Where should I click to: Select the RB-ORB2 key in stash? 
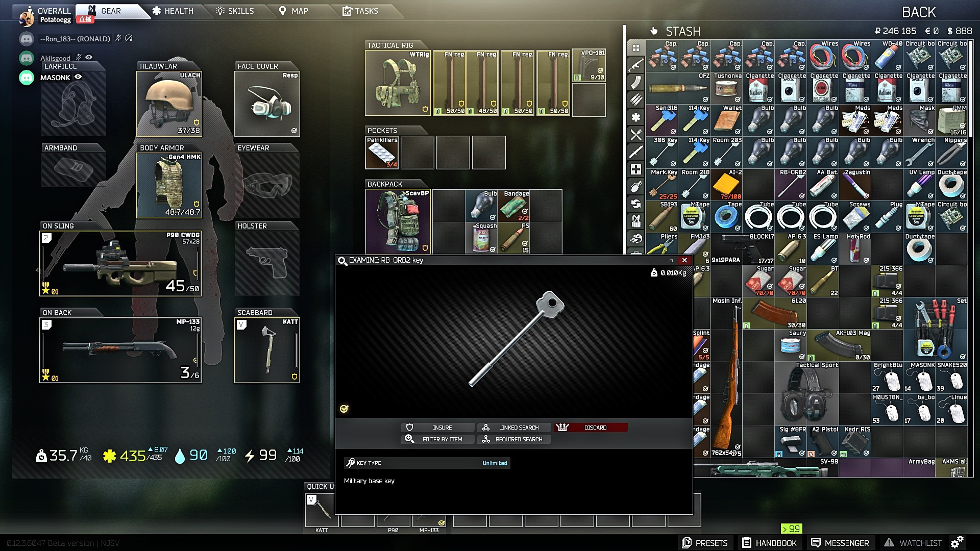[x=791, y=184]
